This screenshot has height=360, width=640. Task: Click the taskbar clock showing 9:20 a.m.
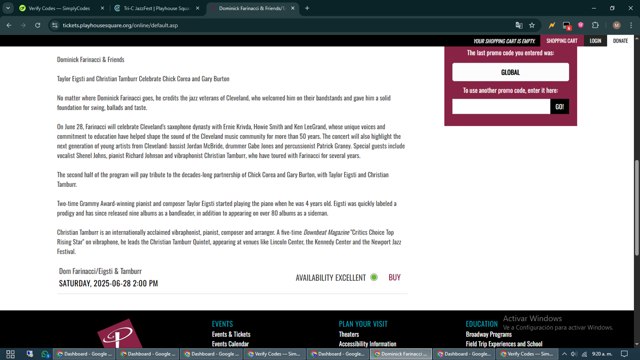point(602,354)
